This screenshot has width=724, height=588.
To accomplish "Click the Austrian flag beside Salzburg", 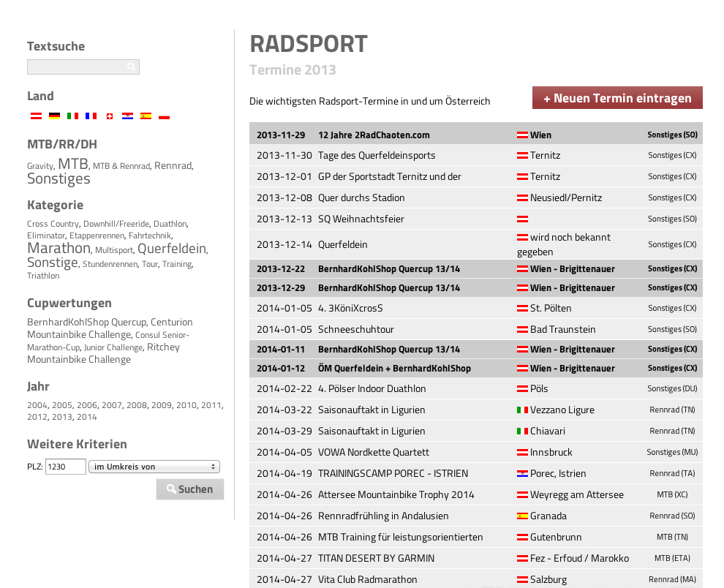I will [x=522, y=579].
